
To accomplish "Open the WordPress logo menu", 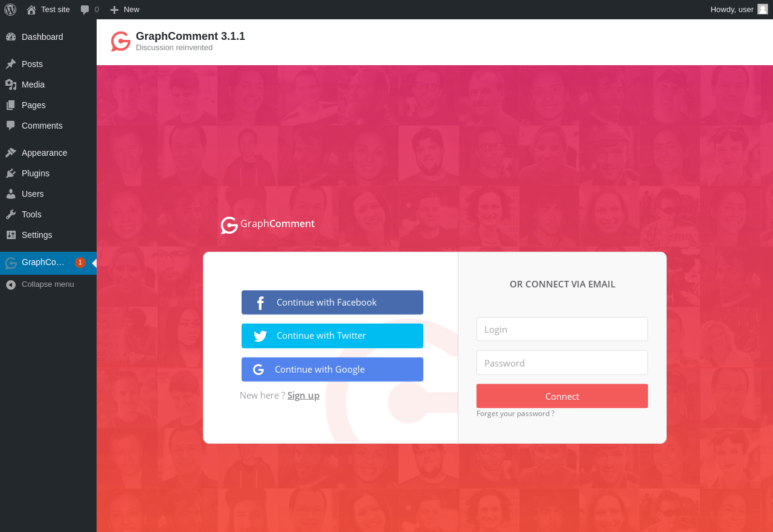I will click(10, 10).
